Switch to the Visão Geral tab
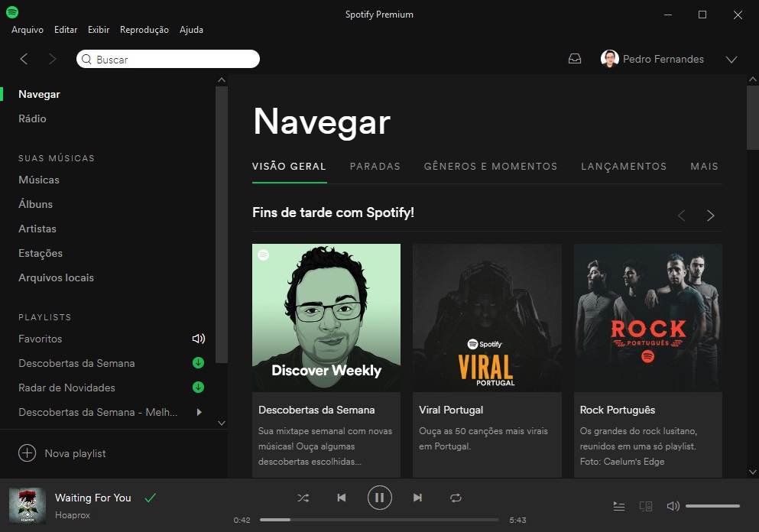759x532 pixels. pos(289,167)
